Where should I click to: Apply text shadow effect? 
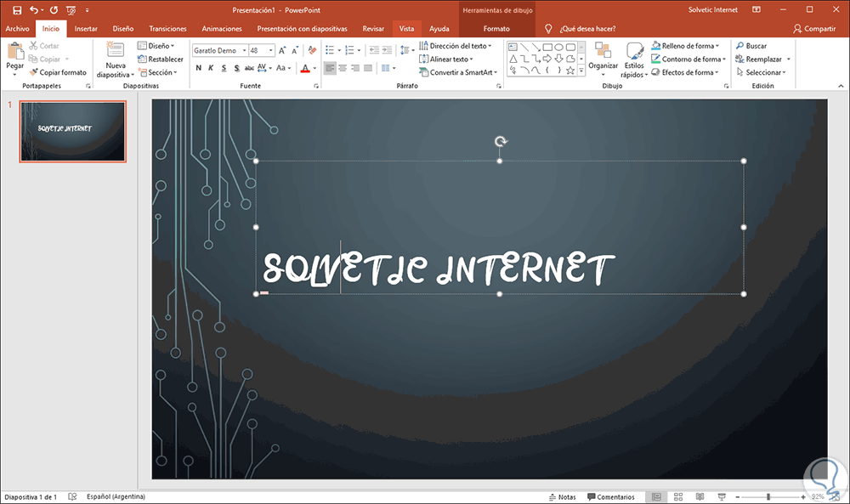(236, 68)
